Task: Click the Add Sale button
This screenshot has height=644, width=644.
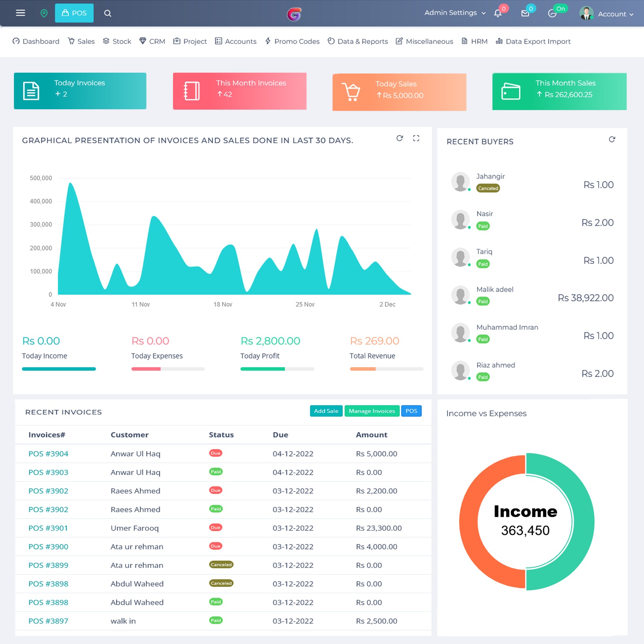Action: (326, 411)
